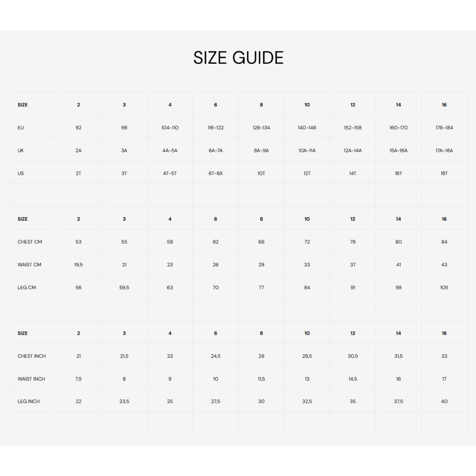Click the CHEST INCH row label
The width and height of the screenshot is (476, 476).
[32, 356]
